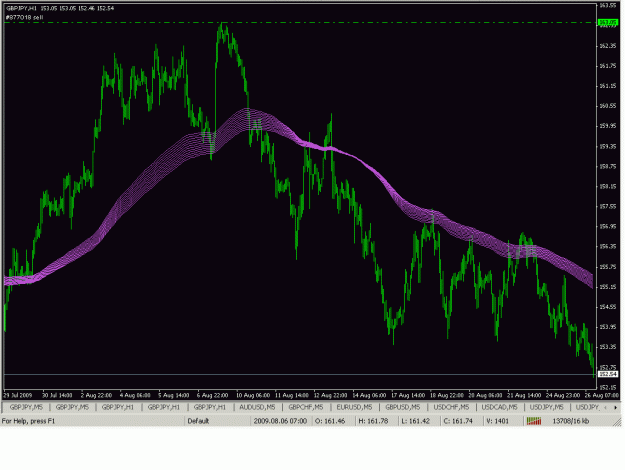Switch to the USDCHF,M5 chart tab

click(451, 407)
